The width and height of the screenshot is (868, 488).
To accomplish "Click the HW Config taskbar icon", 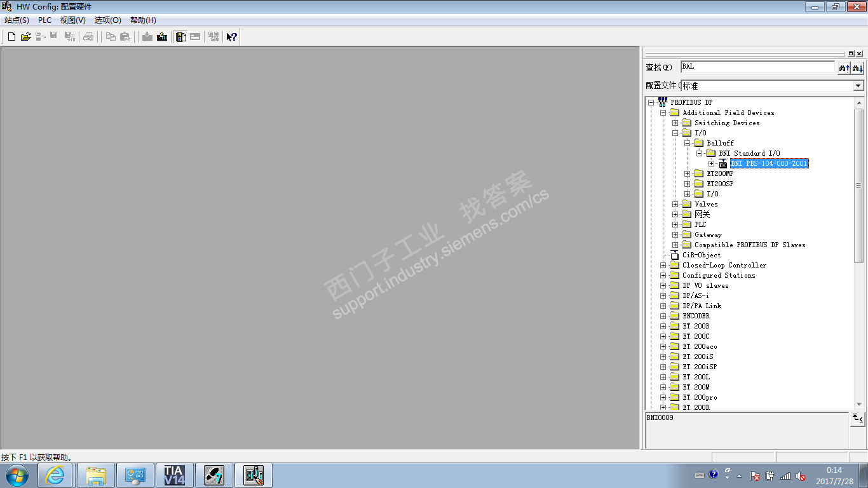I will coord(254,475).
